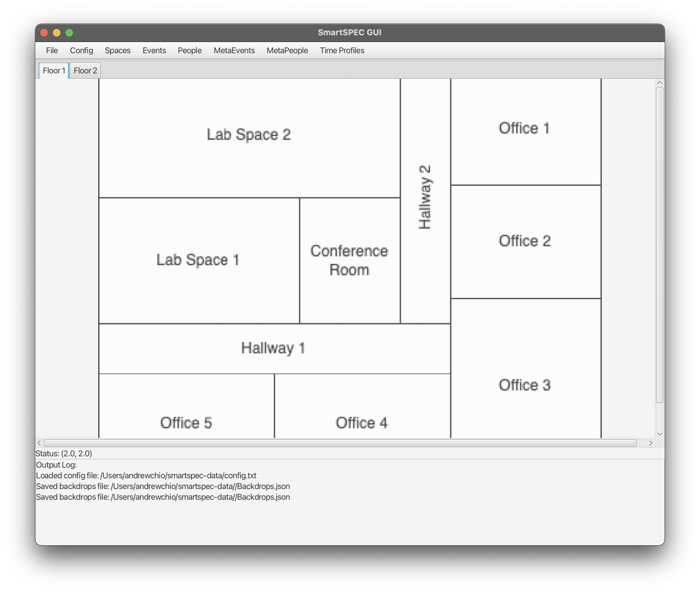Open the Time Profiles menu

(342, 50)
